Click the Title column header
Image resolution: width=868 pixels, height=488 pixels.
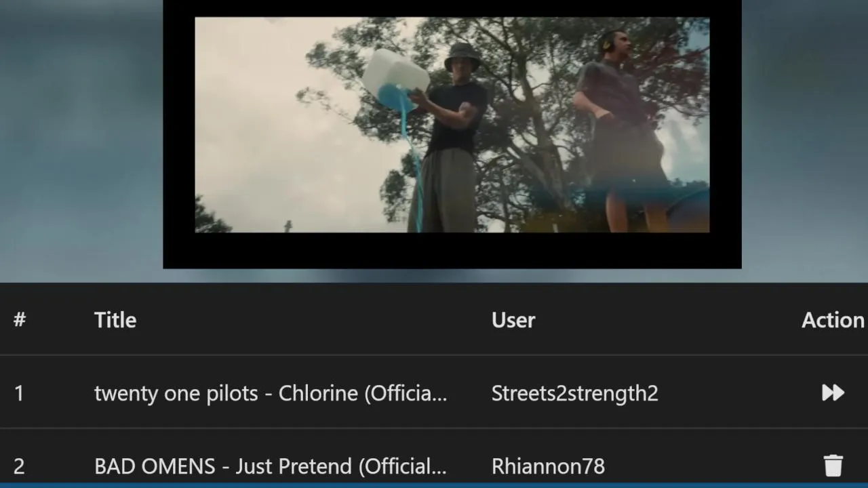(x=115, y=320)
